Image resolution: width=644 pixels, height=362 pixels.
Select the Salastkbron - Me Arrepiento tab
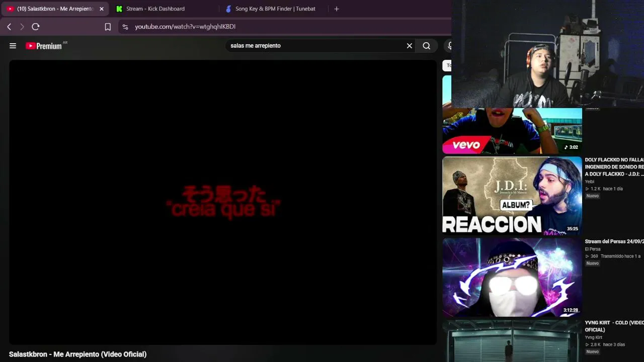pos(55,9)
